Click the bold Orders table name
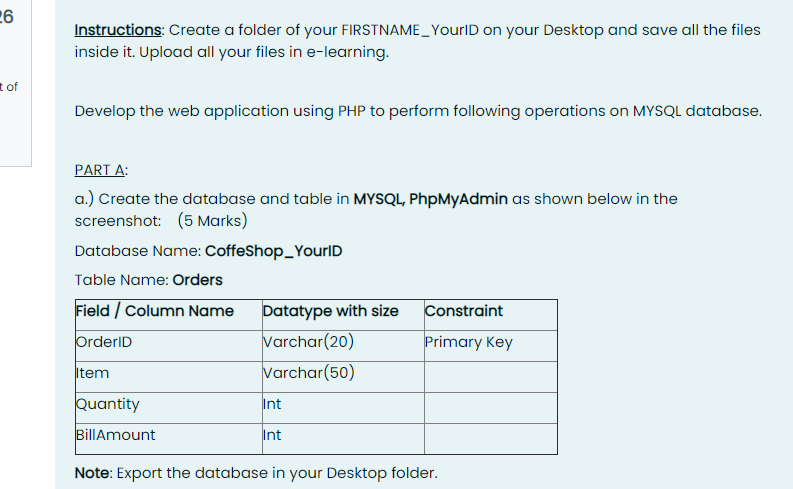The height and width of the screenshot is (489, 793). (x=197, y=280)
